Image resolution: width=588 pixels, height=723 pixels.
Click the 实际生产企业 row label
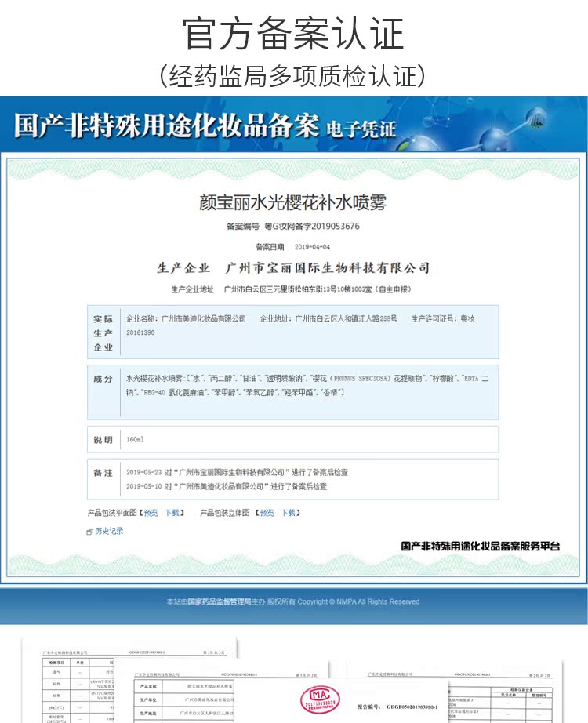tap(103, 333)
